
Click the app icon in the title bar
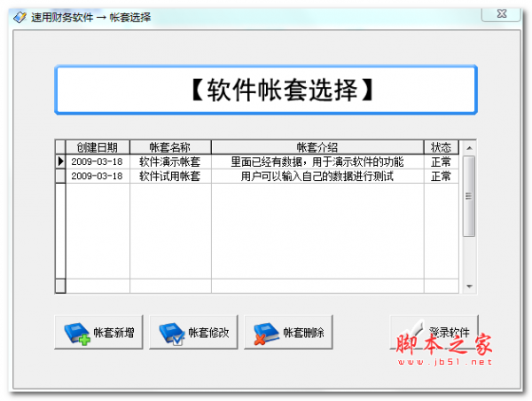pos(20,17)
